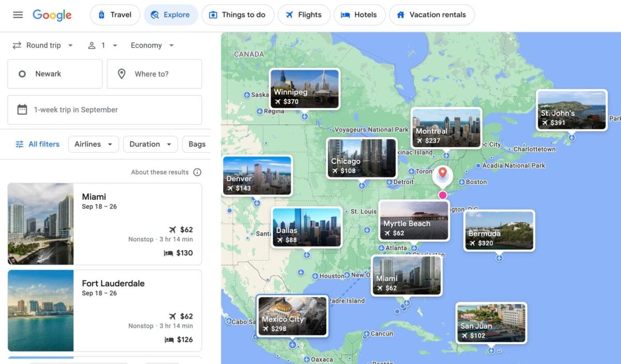Click the Where to? destination field
This screenshot has height=364, width=621.
tap(154, 74)
